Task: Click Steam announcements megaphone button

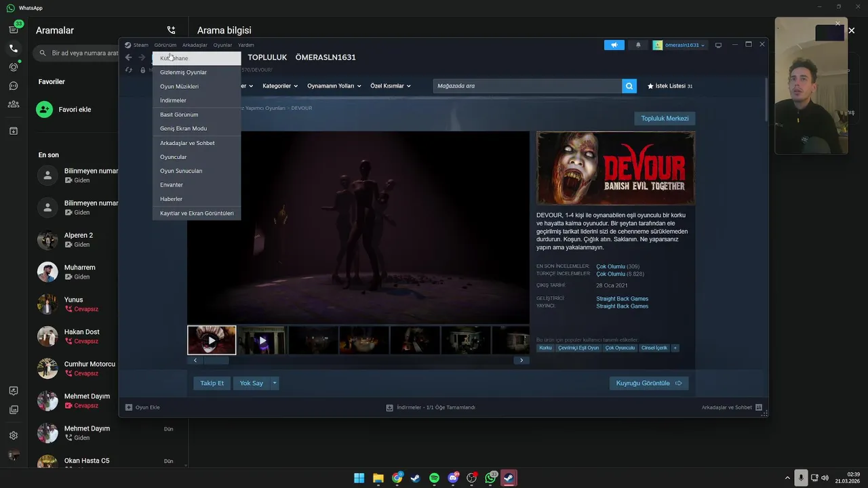Action: 614,45
